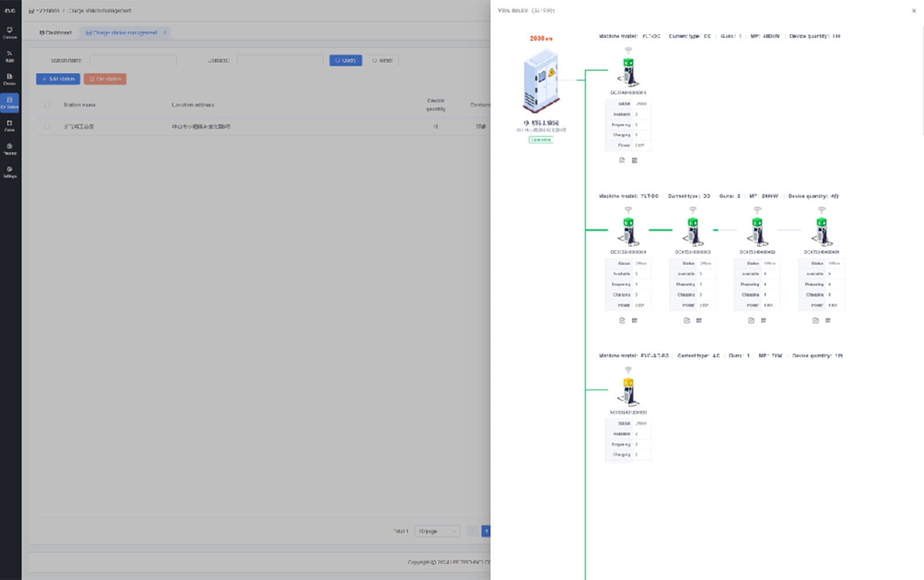Viewport: 924px width, 580px height.
Task: Select the second charger in the four-device group
Action: [692, 232]
